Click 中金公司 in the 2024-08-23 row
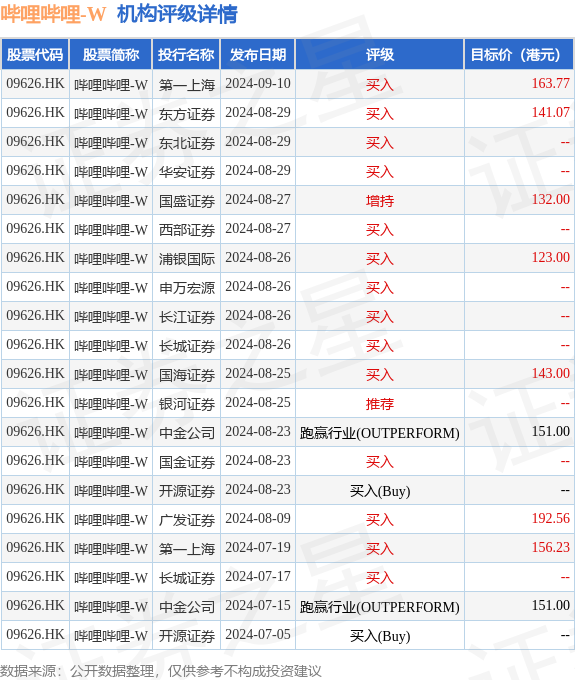This screenshot has height=680, width=575. [x=186, y=433]
